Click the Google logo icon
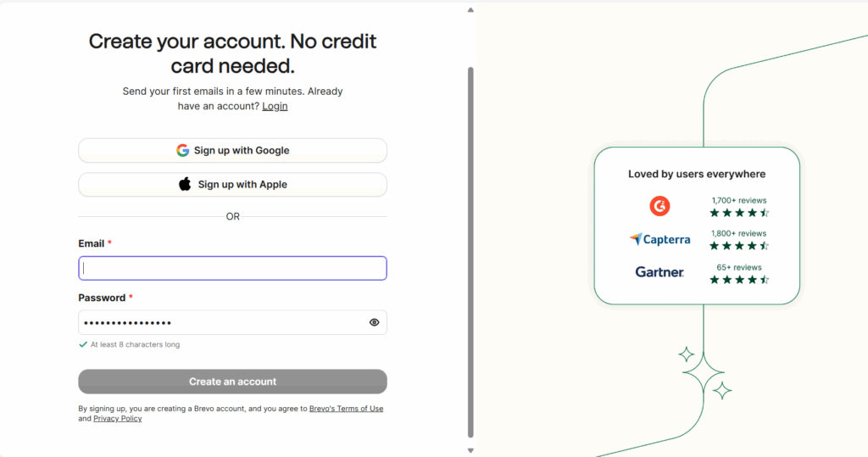The image size is (868, 457). point(183,151)
